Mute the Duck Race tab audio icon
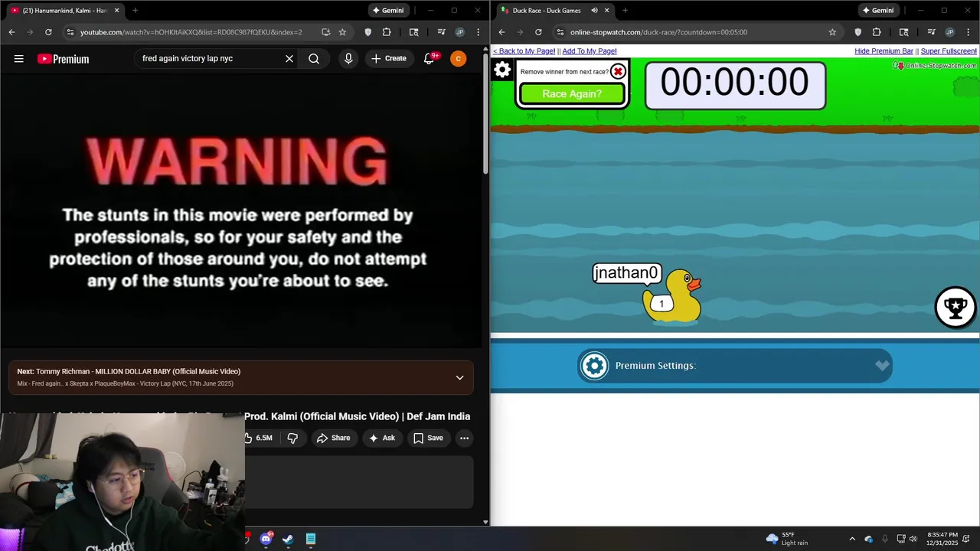The height and width of the screenshot is (551, 980). coord(594,11)
